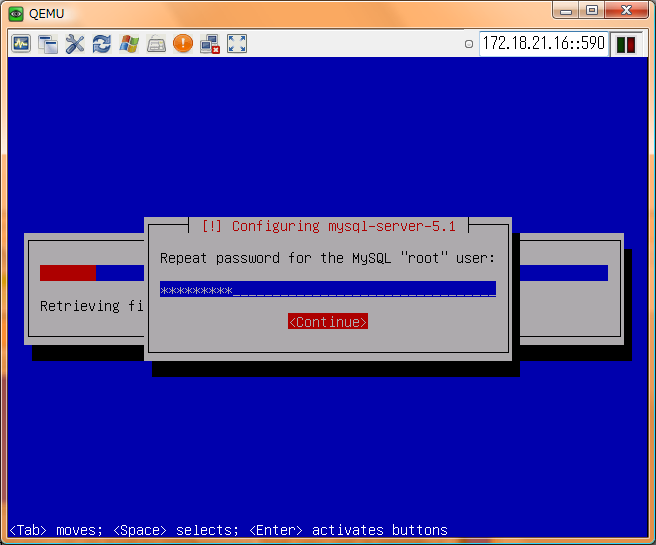The height and width of the screenshot is (545, 656).
Task: Close the QEMU viewer window
Action: coord(626,10)
